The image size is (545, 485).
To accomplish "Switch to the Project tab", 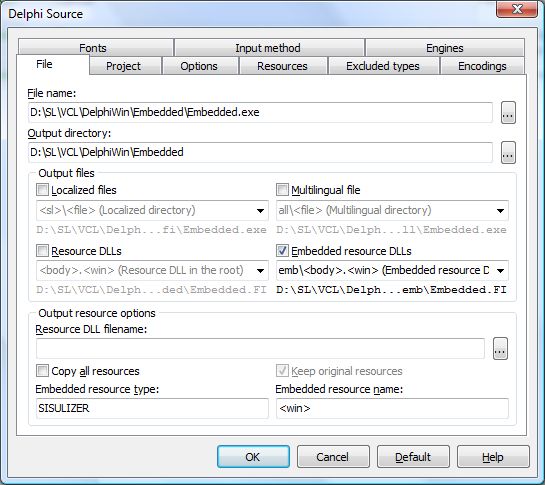I will click(x=123, y=66).
